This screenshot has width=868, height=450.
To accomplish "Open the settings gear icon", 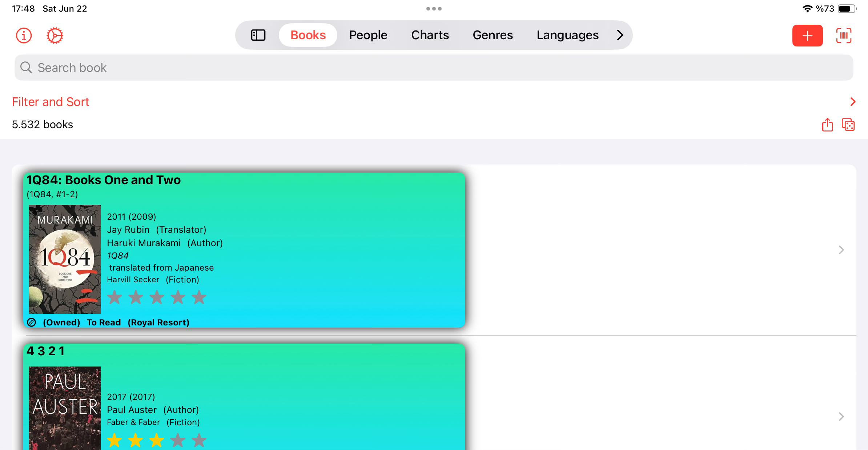I will point(55,36).
